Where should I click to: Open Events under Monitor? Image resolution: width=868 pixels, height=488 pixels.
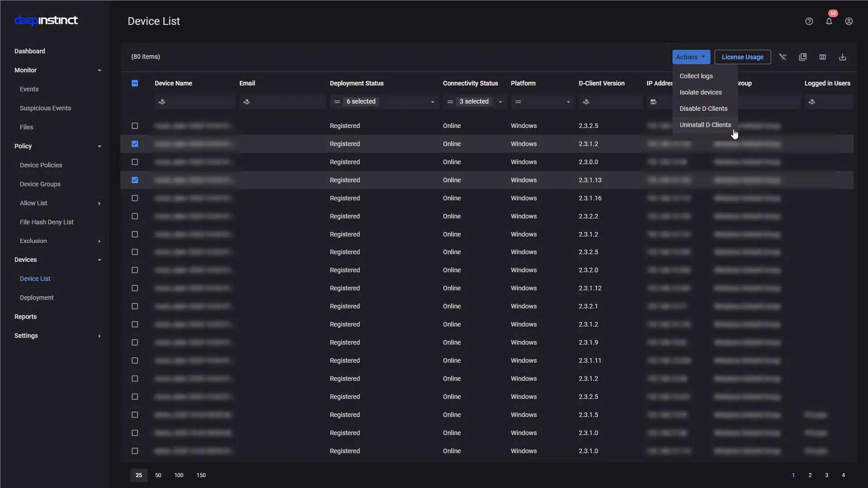coord(29,89)
